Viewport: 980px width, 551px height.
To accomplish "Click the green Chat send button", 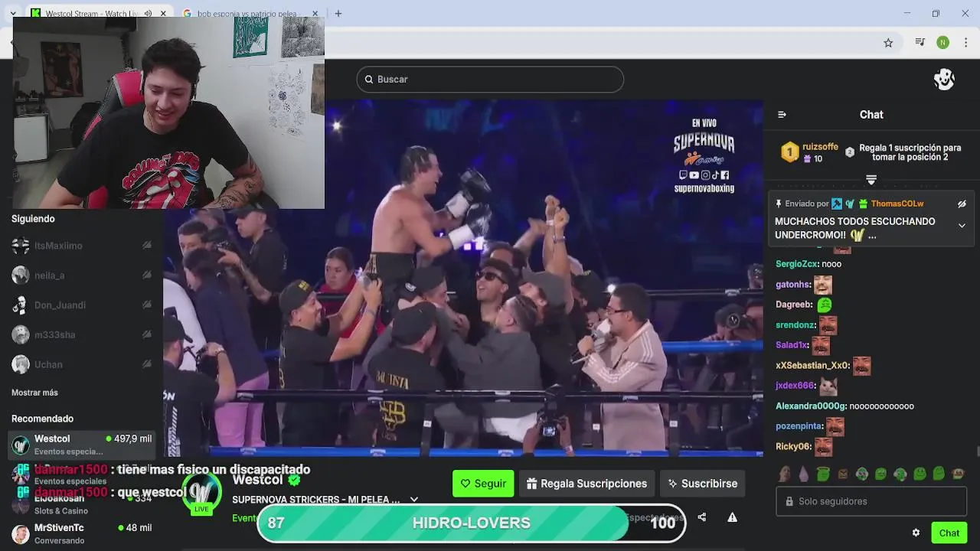I will pyautogui.click(x=949, y=533).
